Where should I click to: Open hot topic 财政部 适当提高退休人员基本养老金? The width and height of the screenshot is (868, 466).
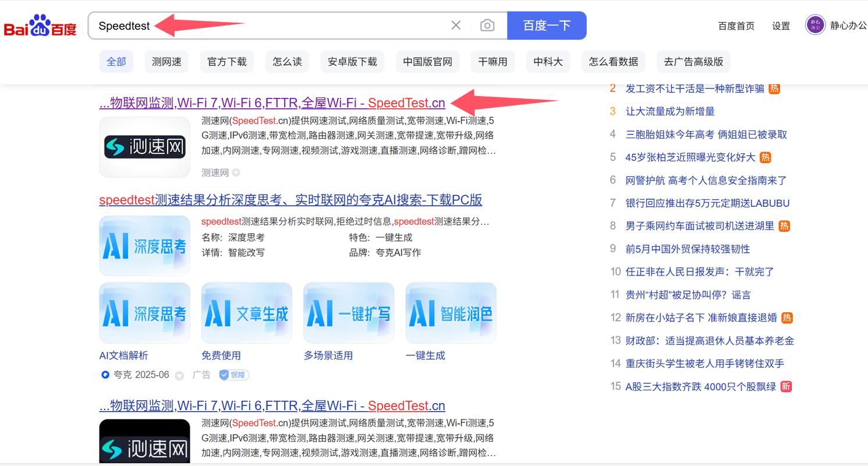pyautogui.click(x=710, y=341)
